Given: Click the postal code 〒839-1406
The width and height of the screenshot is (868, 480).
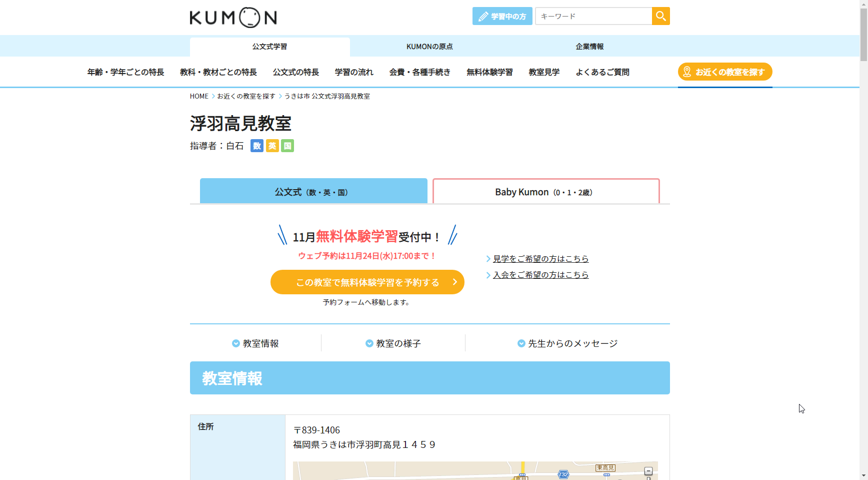Looking at the screenshot, I should 316,430.
